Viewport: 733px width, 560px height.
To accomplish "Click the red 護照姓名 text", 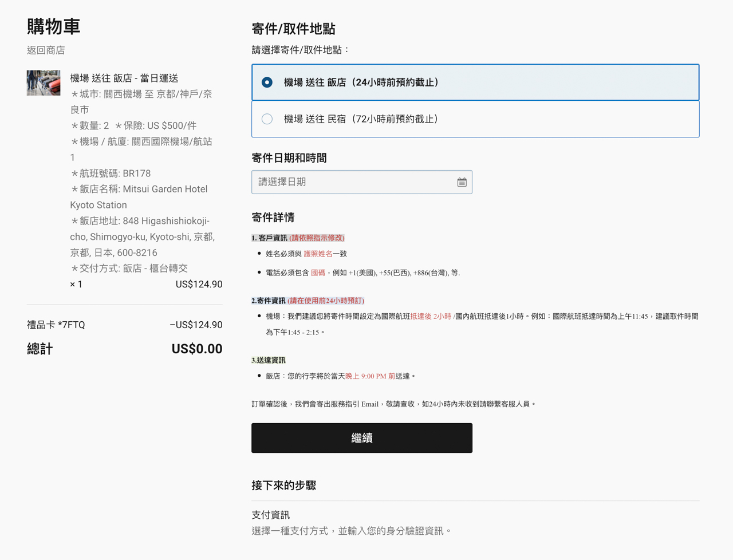I will [318, 254].
